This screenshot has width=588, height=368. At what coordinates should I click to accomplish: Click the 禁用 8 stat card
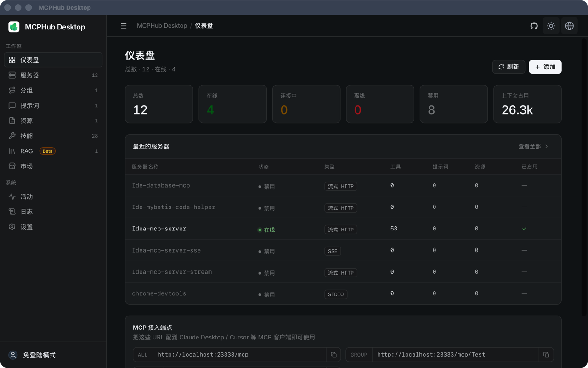[x=454, y=104]
